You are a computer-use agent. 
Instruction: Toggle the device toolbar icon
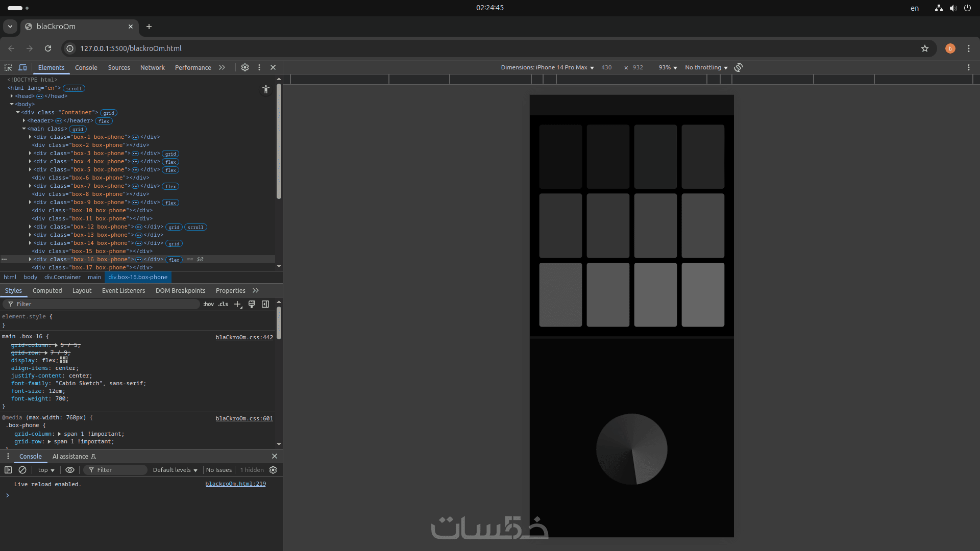pyautogui.click(x=22, y=67)
